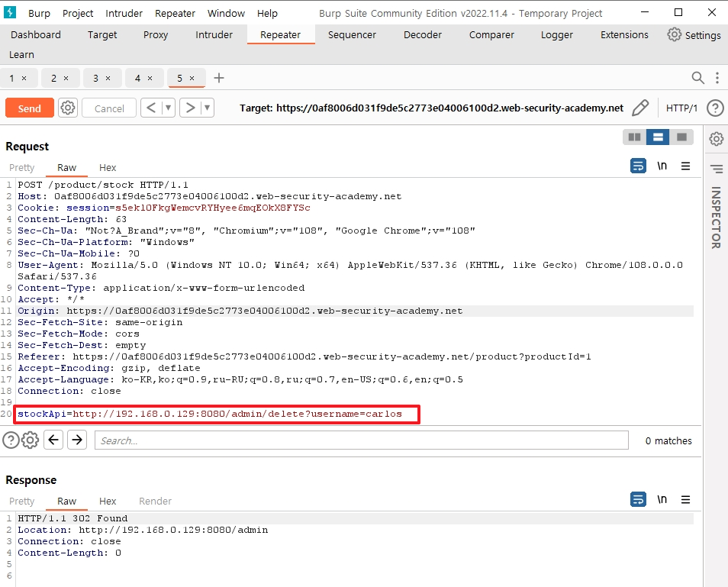Close Repeater tab 2
728x587 pixels.
tap(66, 79)
